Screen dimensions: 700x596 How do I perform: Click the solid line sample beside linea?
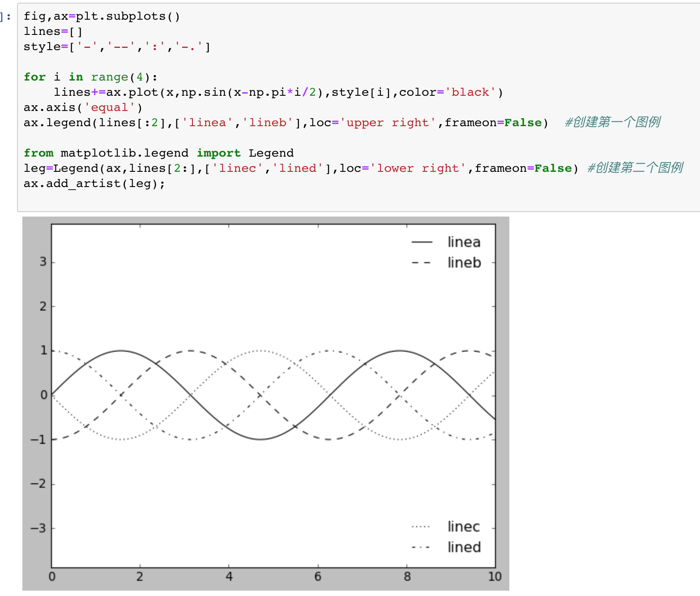423,242
